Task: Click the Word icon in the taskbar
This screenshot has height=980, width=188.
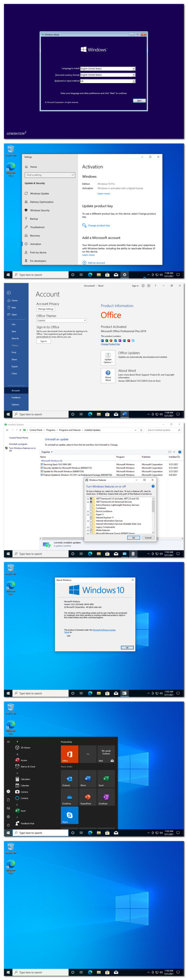Action: [124, 414]
